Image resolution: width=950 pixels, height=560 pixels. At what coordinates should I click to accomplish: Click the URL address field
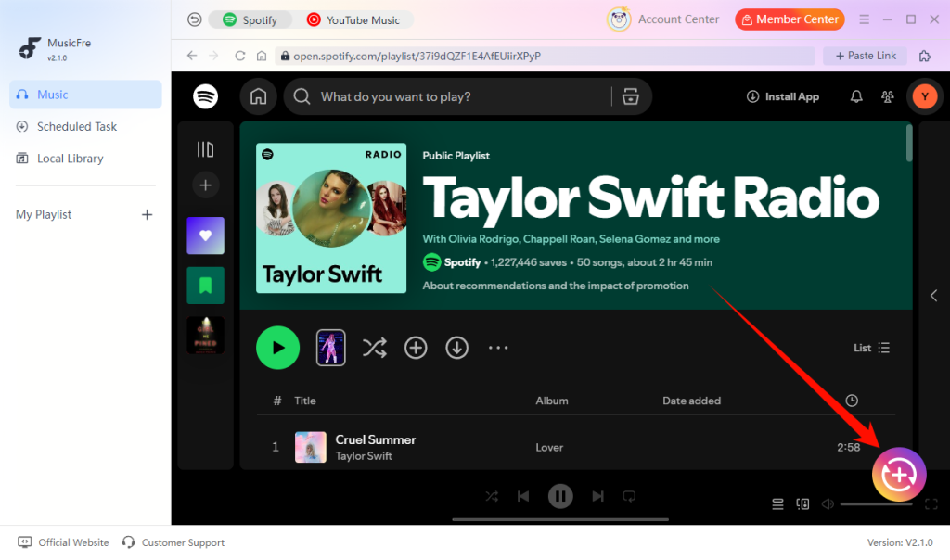click(x=545, y=56)
